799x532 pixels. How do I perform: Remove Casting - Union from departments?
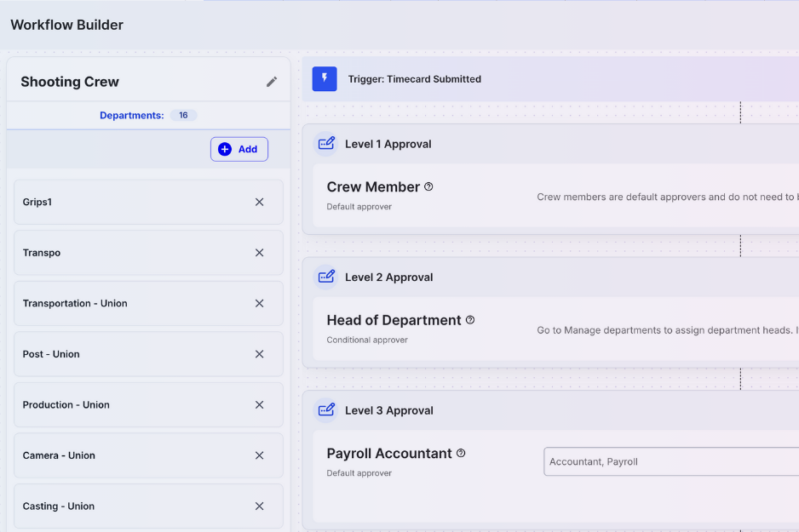[x=260, y=506]
